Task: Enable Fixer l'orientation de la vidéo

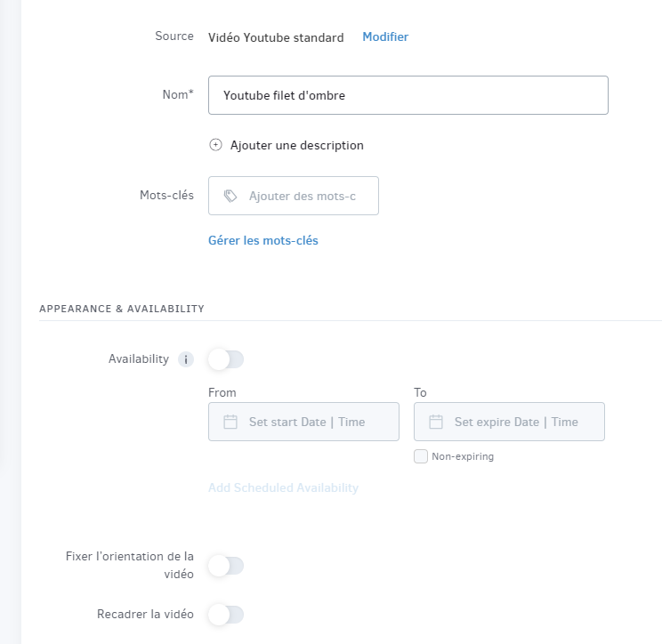Action: pos(226,566)
